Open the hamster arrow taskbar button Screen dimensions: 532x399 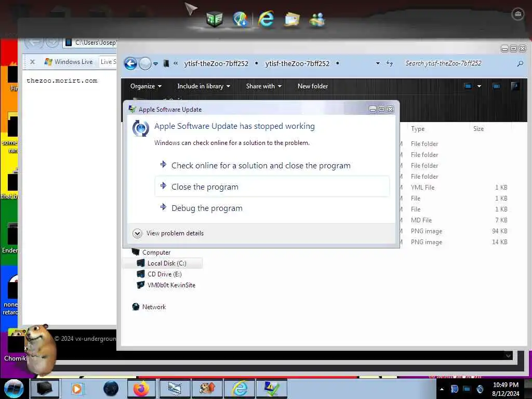pyautogui.click(x=207, y=389)
